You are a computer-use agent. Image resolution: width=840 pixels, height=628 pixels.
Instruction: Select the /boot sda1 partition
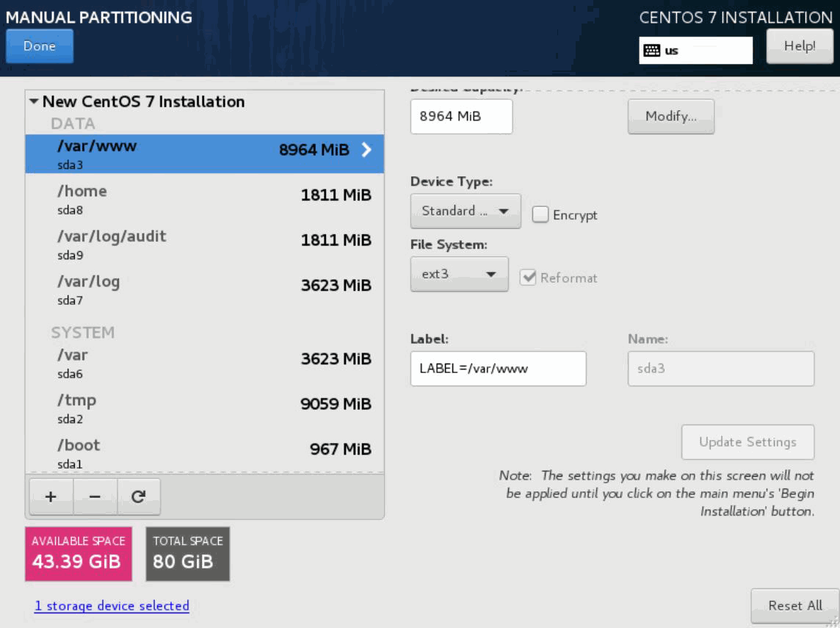point(205,453)
